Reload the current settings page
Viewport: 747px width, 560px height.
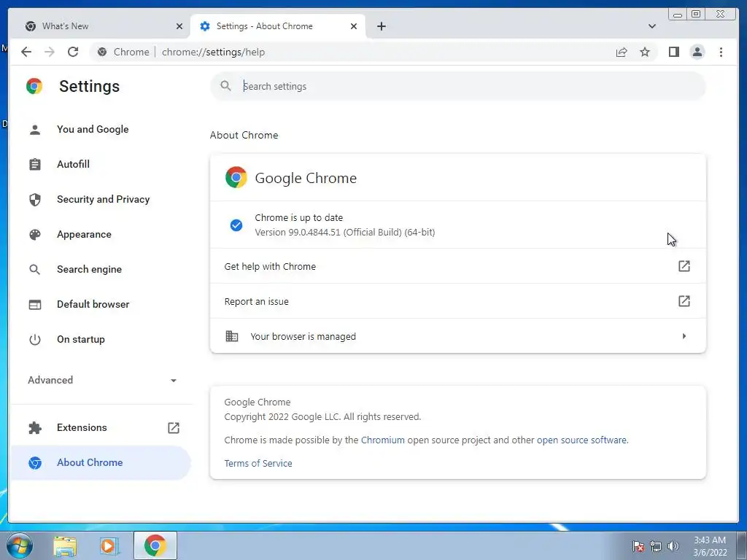73,52
